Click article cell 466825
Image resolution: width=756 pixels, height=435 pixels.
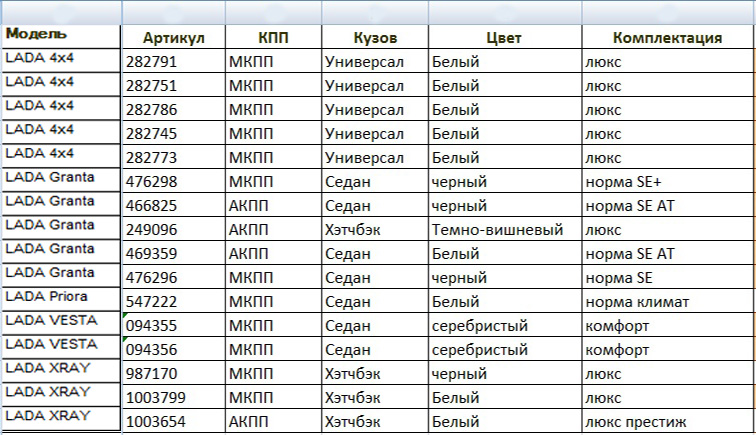pyautogui.click(x=174, y=205)
